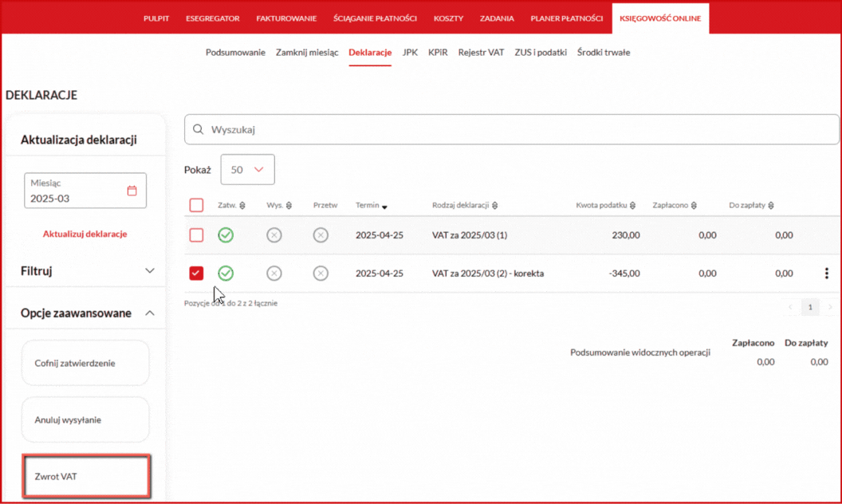842x504 pixels.
Task: Click Zwrot VAT button
Action: click(x=86, y=477)
